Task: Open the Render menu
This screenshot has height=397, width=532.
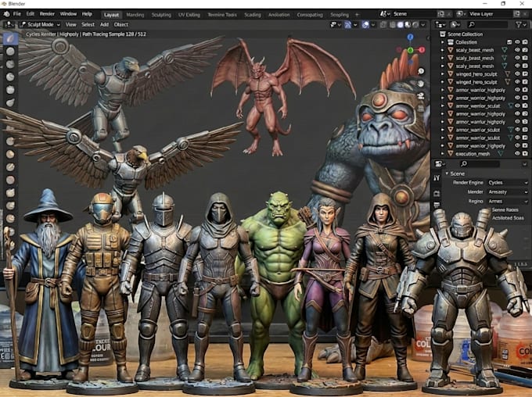Action: [x=47, y=14]
